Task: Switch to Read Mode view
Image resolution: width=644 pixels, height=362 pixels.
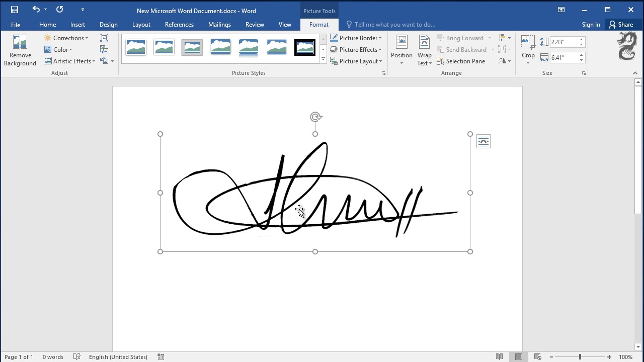Action: tap(499, 357)
